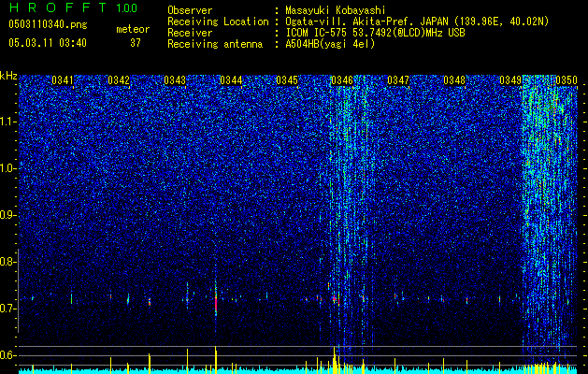The image size is (588, 374).
Task: Select the filename 0503110340.png
Action: click(48, 24)
